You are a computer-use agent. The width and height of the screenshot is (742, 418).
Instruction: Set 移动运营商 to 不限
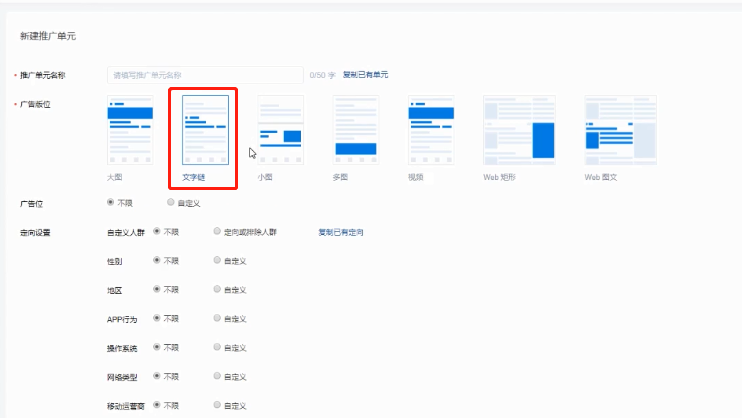157,405
